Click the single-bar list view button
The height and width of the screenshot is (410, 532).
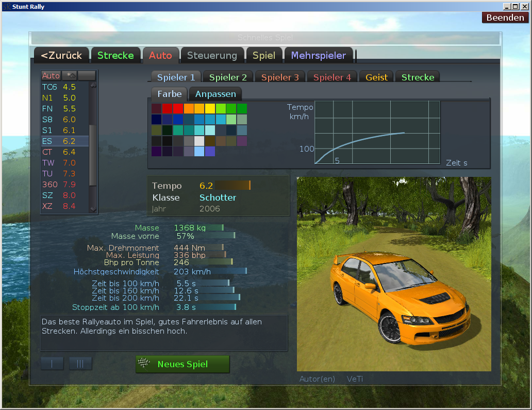(x=52, y=364)
